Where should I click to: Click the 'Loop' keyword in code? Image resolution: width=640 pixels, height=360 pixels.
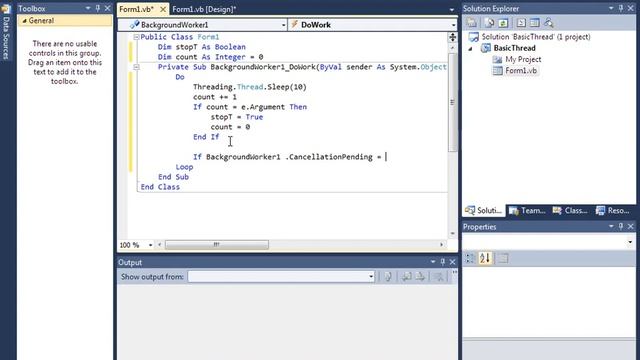pyautogui.click(x=184, y=167)
